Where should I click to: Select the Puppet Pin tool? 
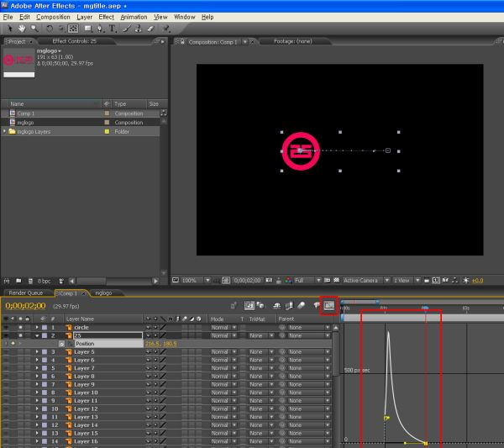[x=166, y=29]
